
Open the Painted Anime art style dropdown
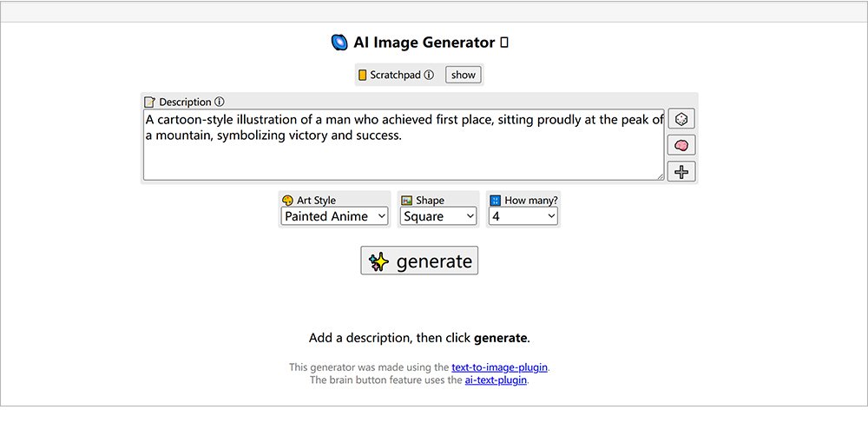point(334,216)
